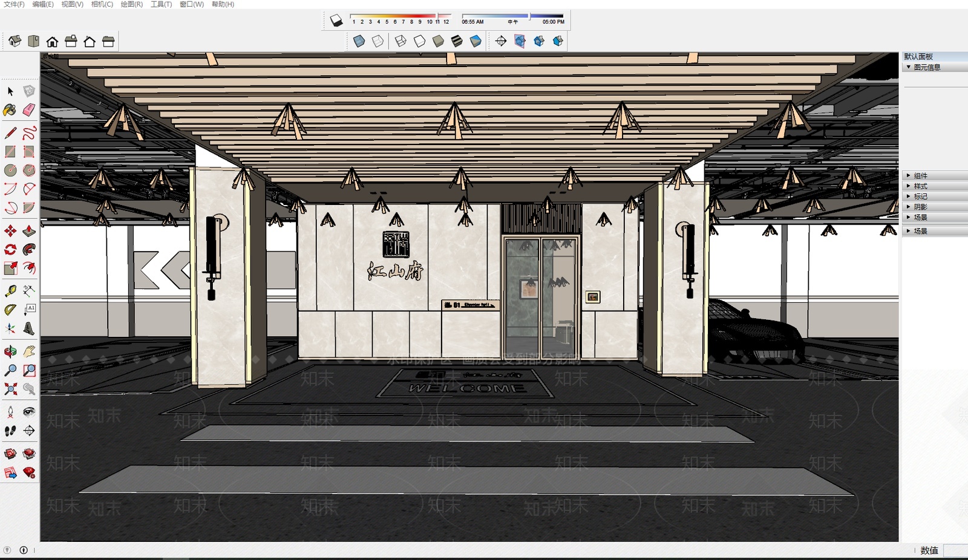The image size is (968, 560).
Task: Expand the 标记 panel
Action: click(x=935, y=197)
